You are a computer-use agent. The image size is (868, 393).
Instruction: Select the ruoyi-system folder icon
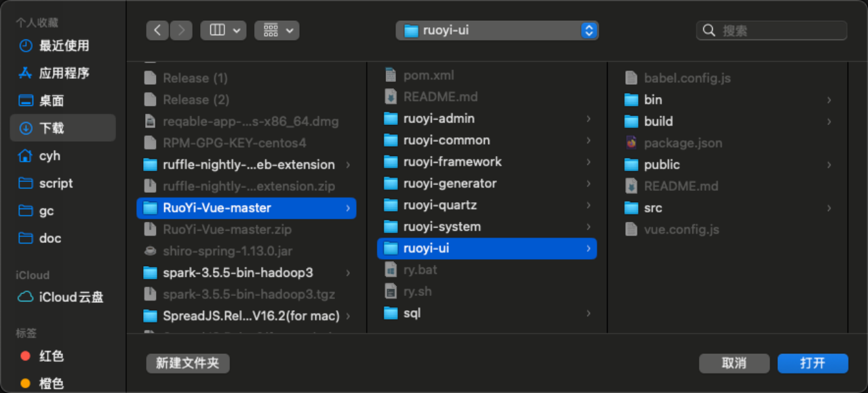390,226
